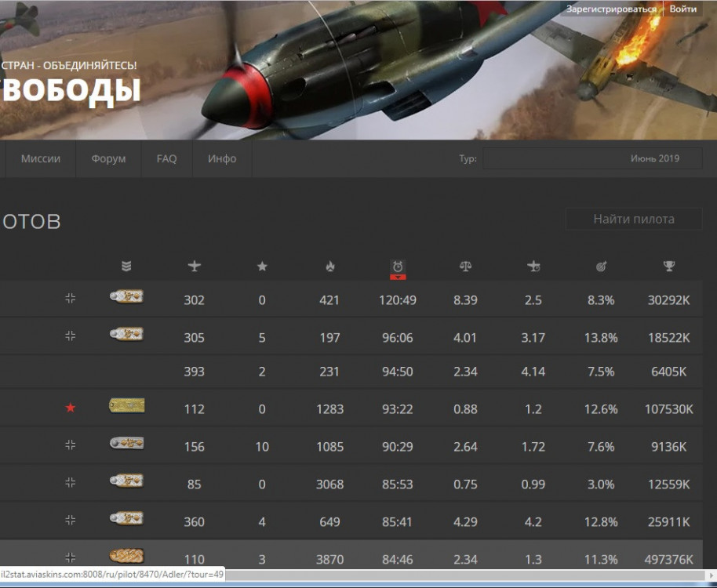
Task: Click the Войти login link
Action: click(x=683, y=9)
